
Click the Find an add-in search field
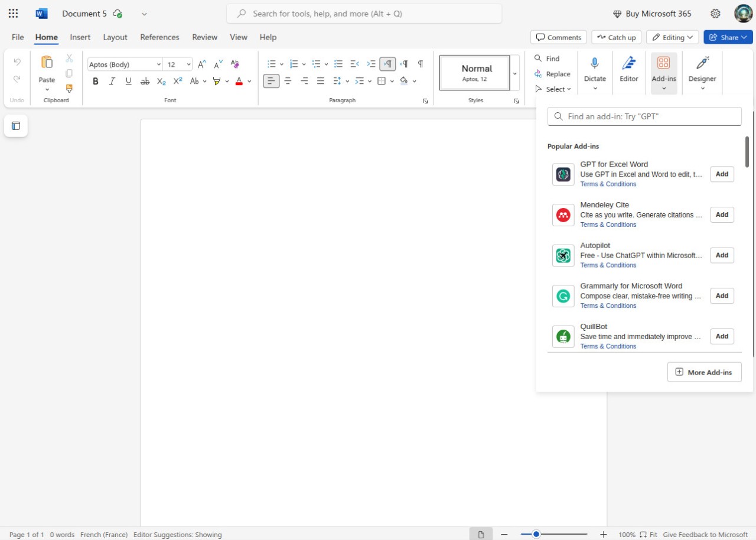644,116
